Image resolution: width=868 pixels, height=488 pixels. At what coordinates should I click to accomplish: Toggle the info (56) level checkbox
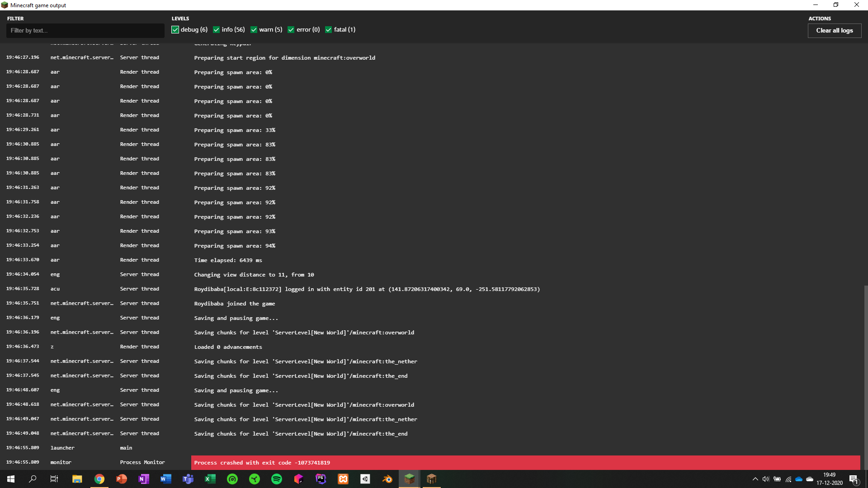click(217, 30)
